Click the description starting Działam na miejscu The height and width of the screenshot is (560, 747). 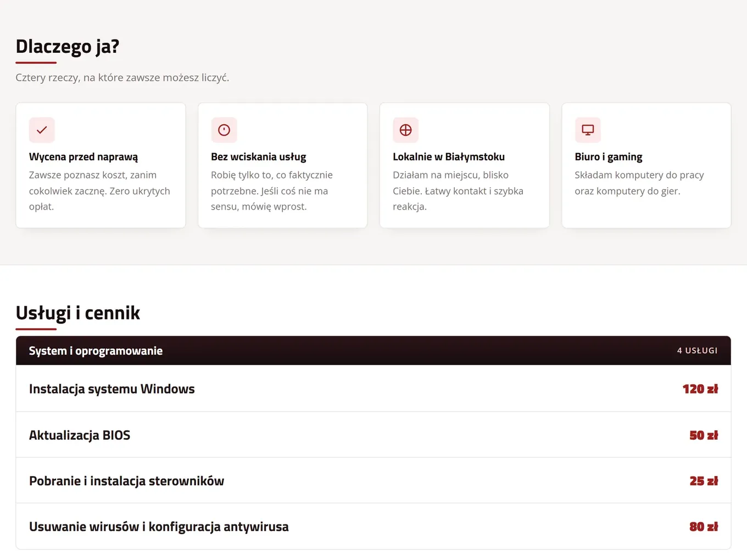coord(458,191)
